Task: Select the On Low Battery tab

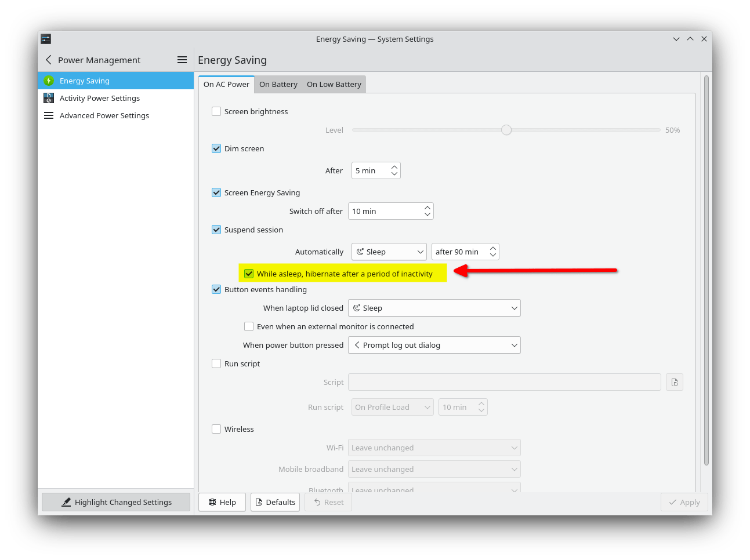Action: click(x=334, y=84)
